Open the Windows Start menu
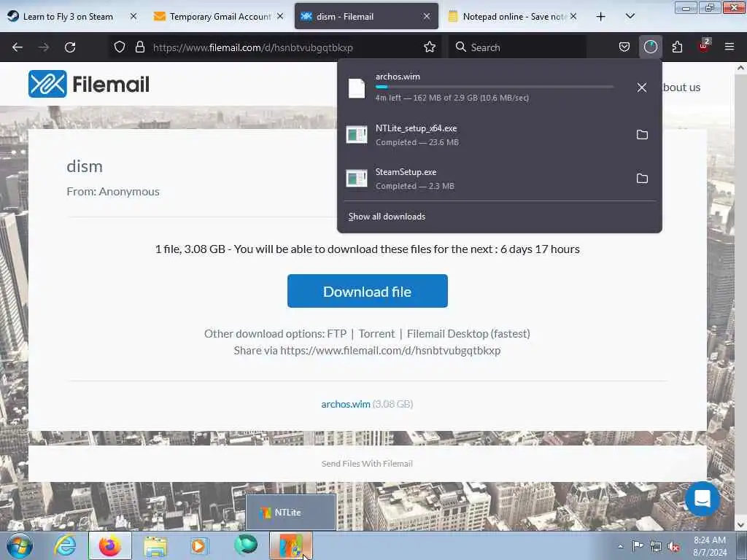Viewport: 747px width, 560px height. pos(20,545)
